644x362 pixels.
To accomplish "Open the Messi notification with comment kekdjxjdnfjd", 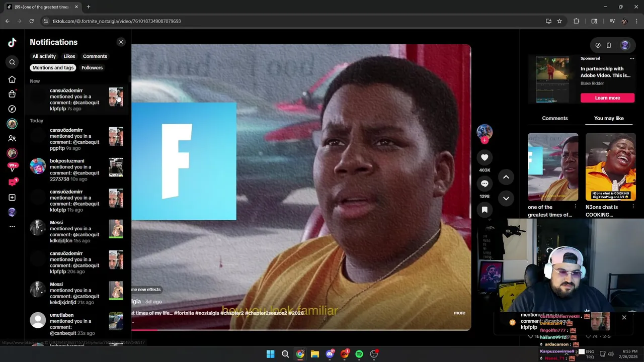I will tap(76, 294).
